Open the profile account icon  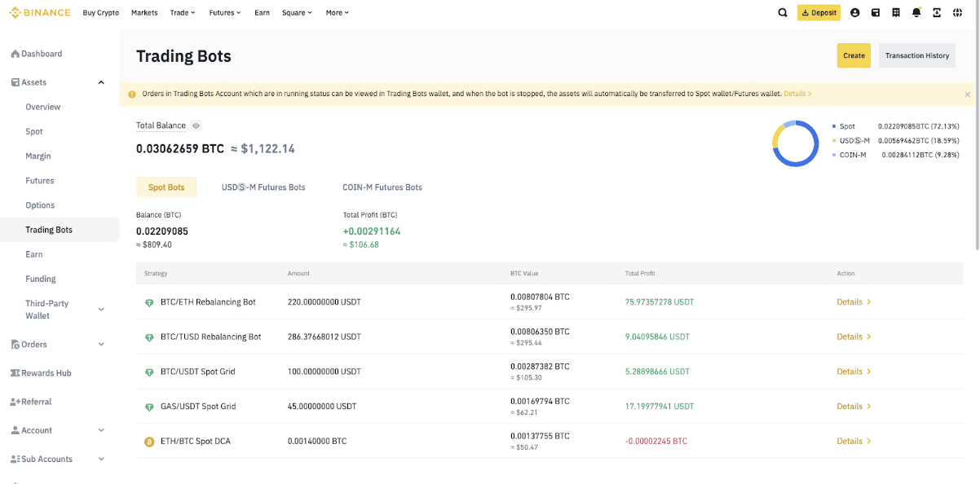coord(854,13)
